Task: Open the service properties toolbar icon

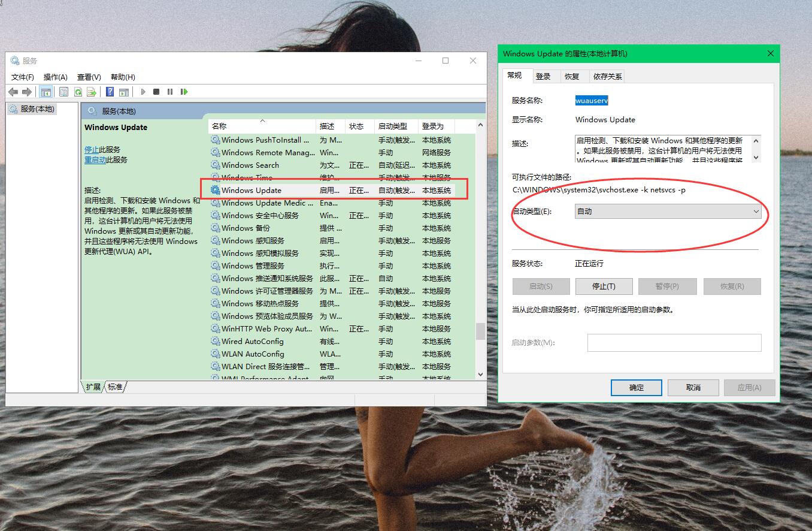Action: click(x=63, y=92)
